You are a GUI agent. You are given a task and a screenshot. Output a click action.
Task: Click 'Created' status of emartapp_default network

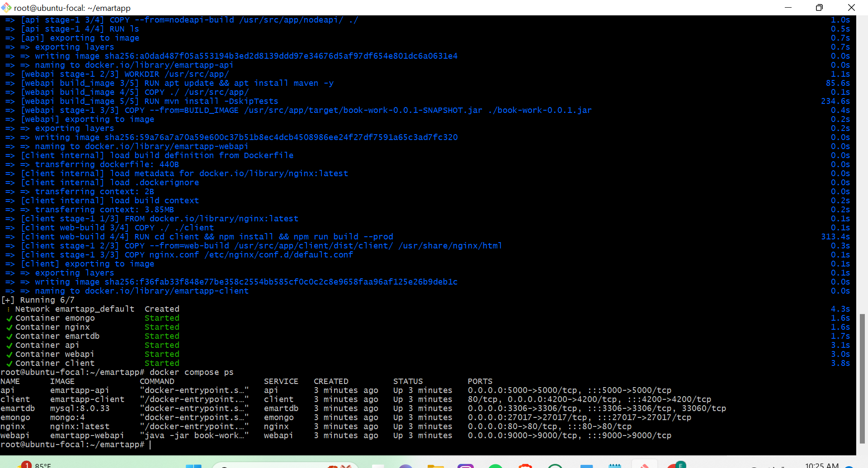pos(162,309)
